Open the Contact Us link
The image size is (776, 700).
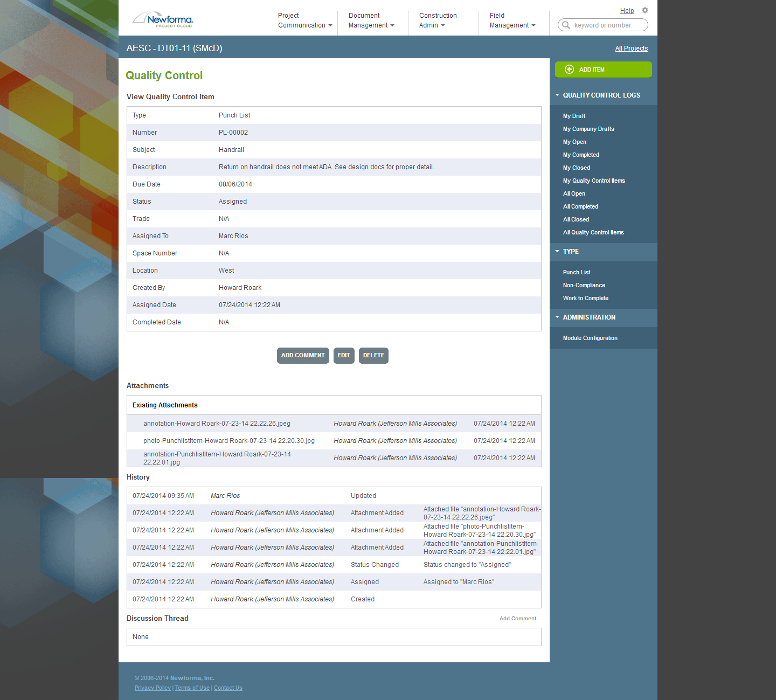(228, 688)
